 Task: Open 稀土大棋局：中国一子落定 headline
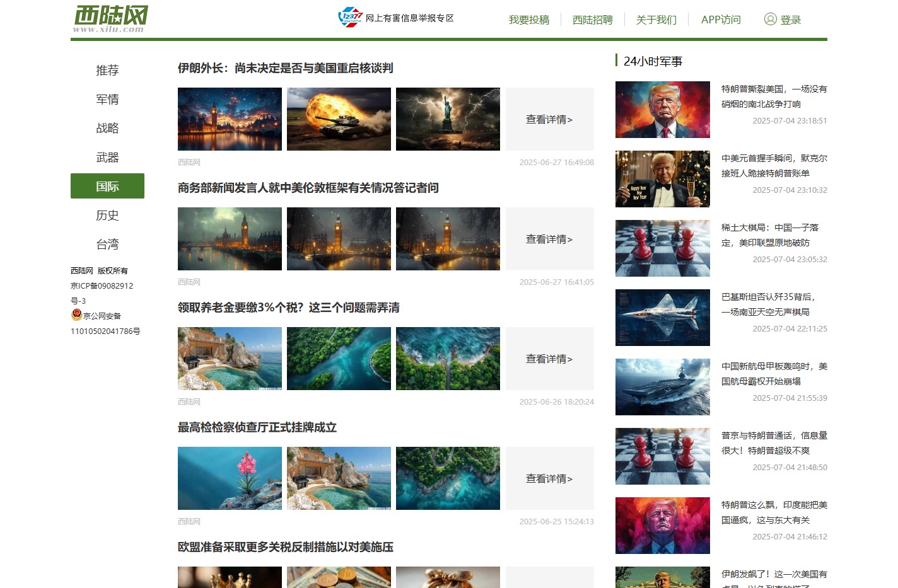point(770,235)
